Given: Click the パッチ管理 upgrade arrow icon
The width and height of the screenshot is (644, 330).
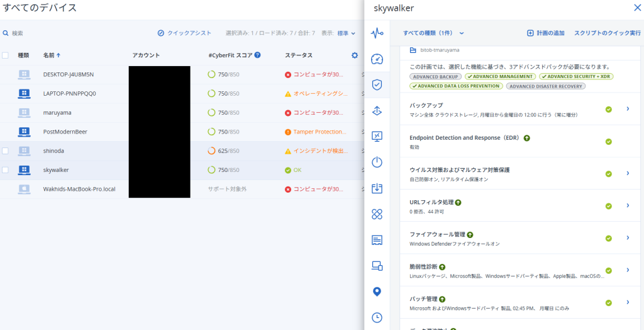Looking at the screenshot, I should pyautogui.click(x=442, y=299).
